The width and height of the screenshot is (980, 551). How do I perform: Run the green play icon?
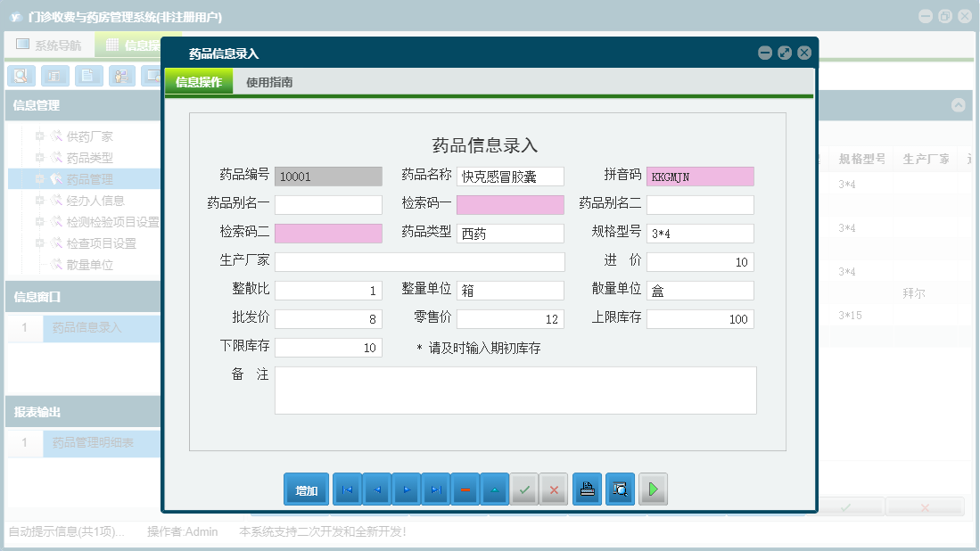(x=653, y=489)
